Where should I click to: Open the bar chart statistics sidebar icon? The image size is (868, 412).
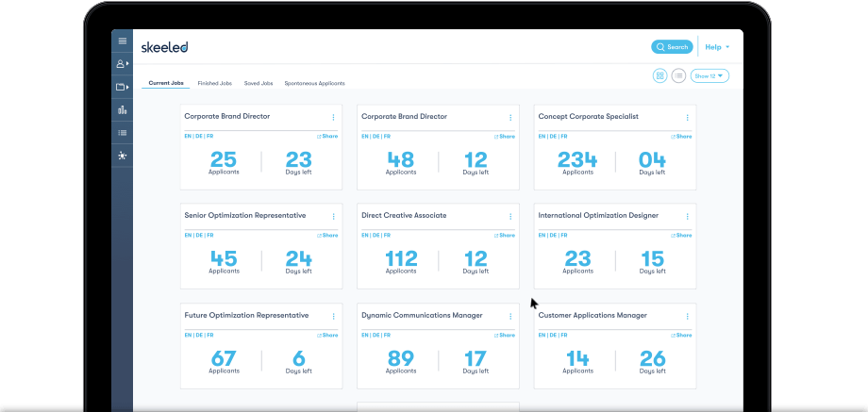pos(123,110)
